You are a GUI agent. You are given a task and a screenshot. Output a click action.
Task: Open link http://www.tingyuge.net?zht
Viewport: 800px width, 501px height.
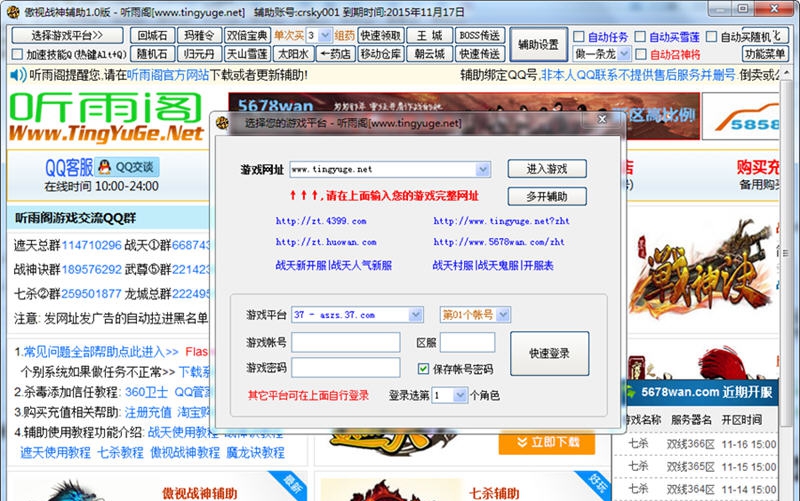(501, 221)
